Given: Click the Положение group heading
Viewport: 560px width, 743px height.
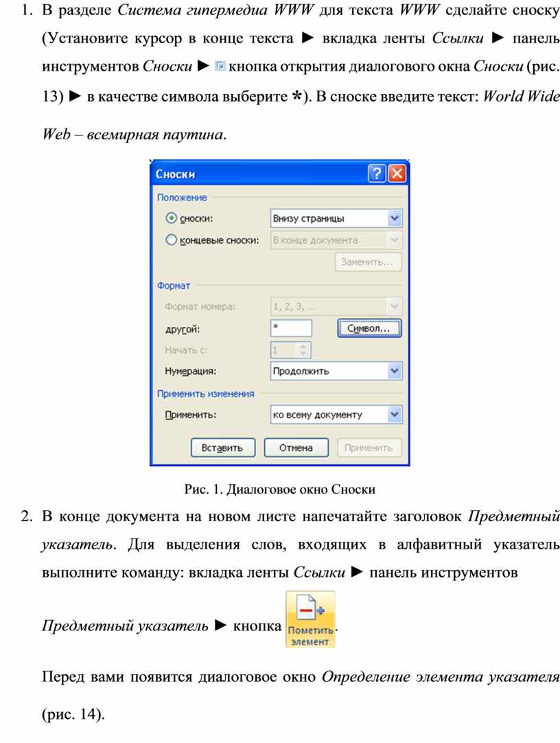Looking at the screenshot, I should [182, 198].
